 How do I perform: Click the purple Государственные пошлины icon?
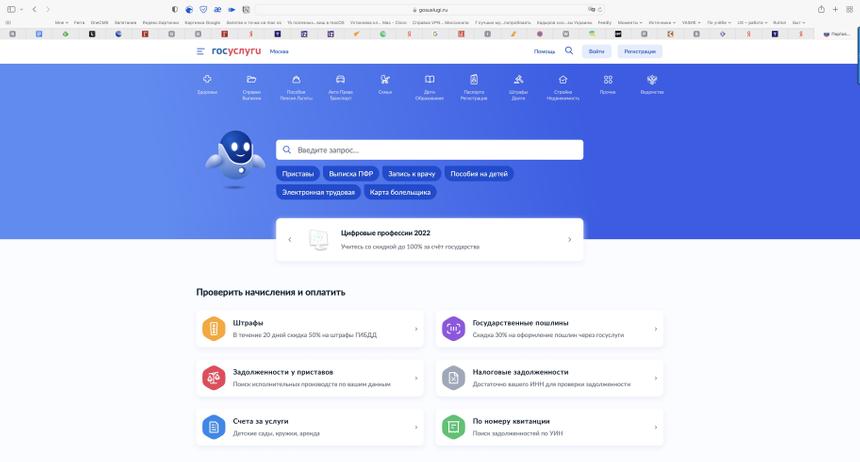coord(453,329)
